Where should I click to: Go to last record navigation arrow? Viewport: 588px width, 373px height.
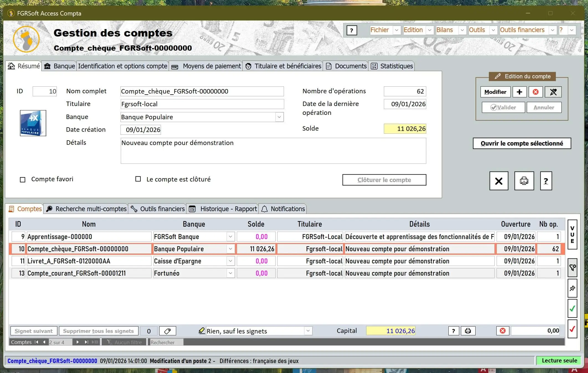pos(86,342)
